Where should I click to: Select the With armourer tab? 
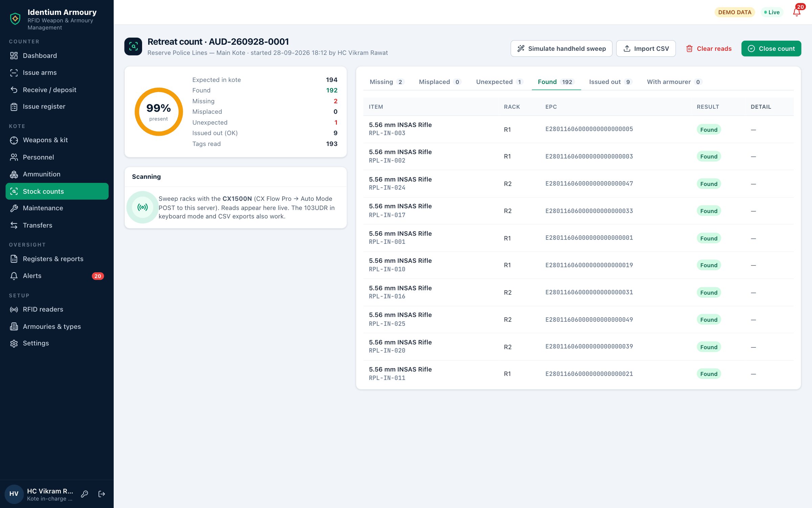tap(674, 82)
